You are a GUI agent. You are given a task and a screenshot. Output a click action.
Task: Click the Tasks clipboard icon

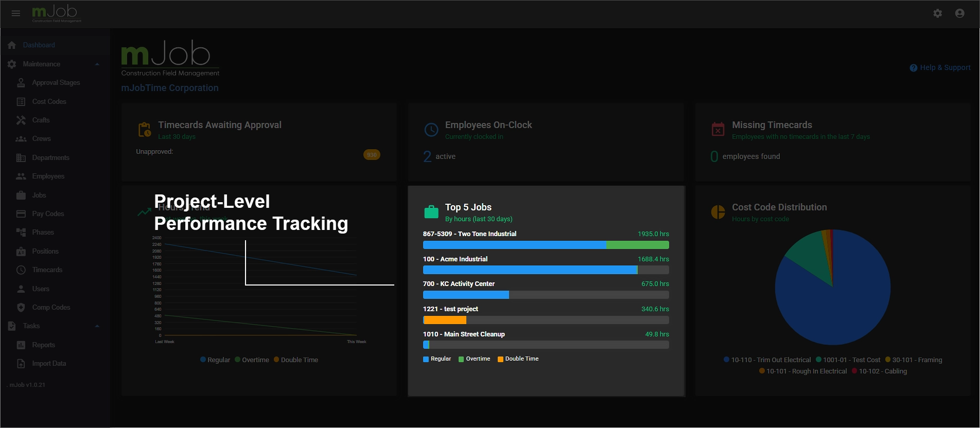coord(12,326)
